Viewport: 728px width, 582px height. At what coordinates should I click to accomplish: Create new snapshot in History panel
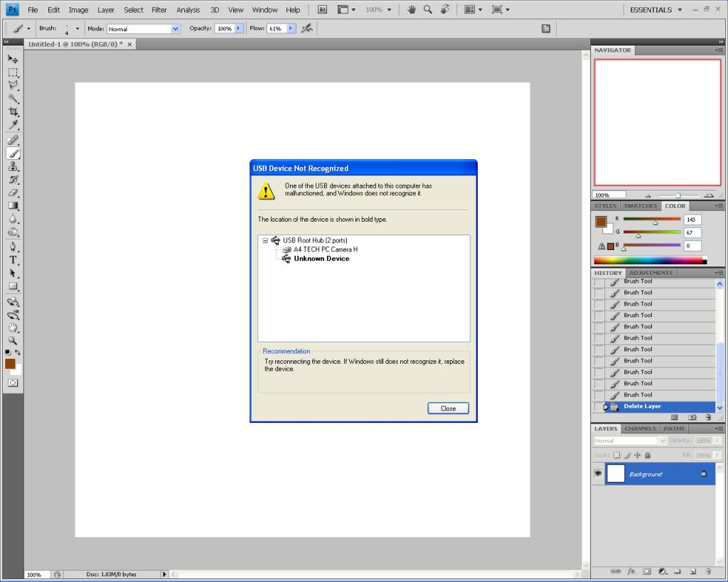coord(692,417)
